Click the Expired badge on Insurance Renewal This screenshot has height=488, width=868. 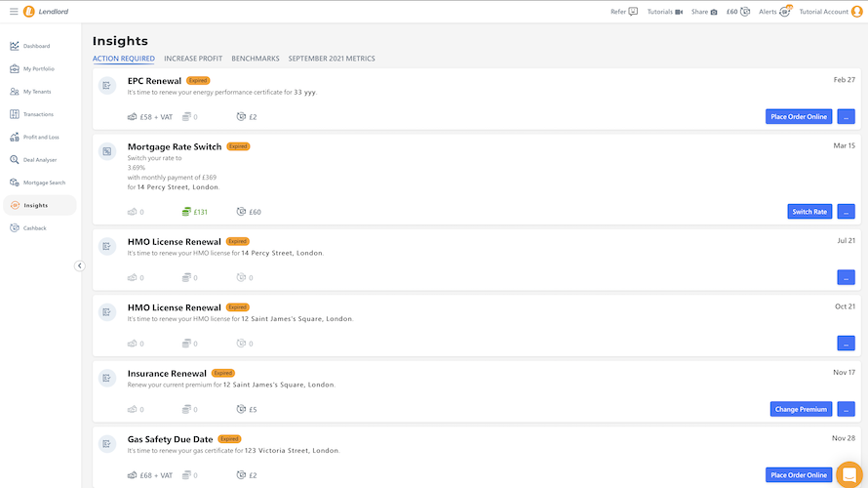pyautogui.click(x=223, y=373)
